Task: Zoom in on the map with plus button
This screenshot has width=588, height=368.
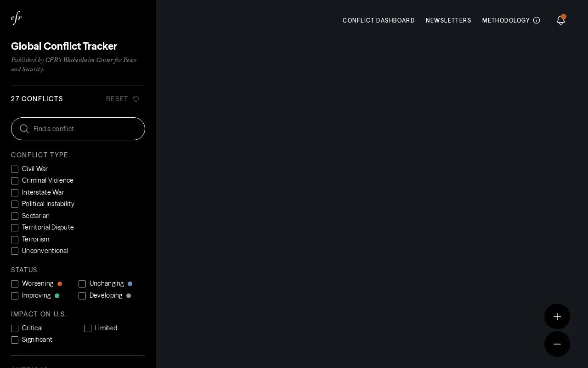Action: (x=557, y=316)
